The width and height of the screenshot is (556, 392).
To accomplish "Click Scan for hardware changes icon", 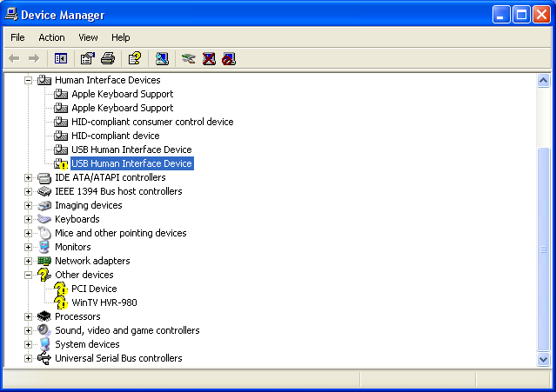I will (x=162, y=58).
